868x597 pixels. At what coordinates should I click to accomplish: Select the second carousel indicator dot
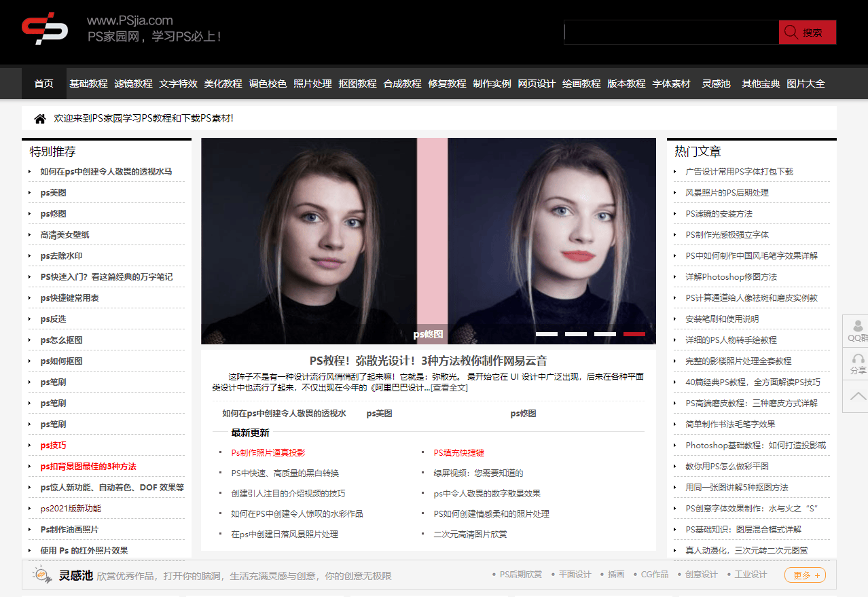(577, 334)
